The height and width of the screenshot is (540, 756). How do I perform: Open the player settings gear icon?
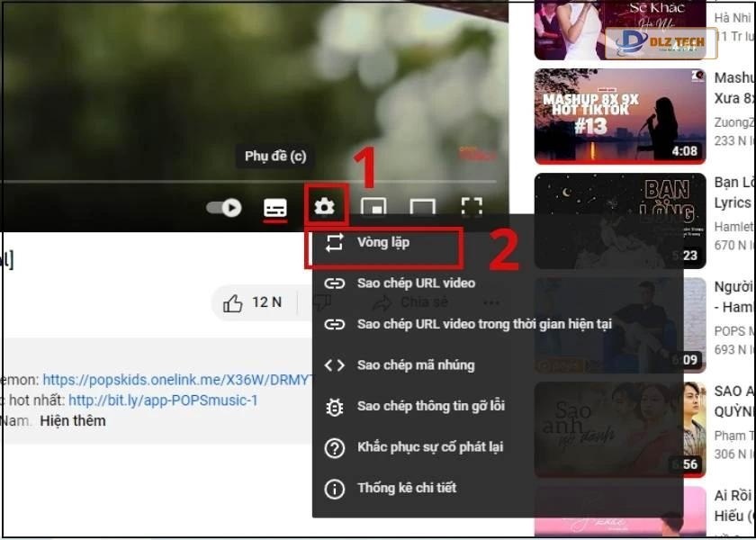[x=326, y=206]
